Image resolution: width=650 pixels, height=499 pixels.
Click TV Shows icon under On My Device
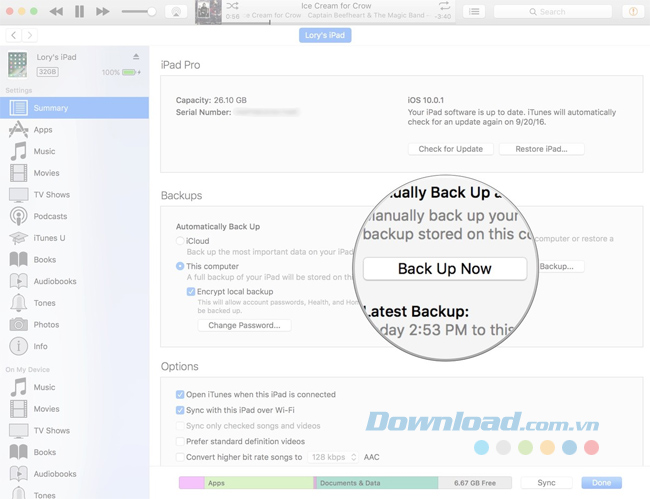point(19,431)
